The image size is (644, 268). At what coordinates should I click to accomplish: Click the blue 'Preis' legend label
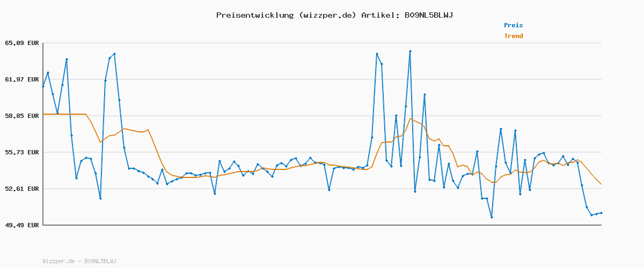tap(513, 25)
